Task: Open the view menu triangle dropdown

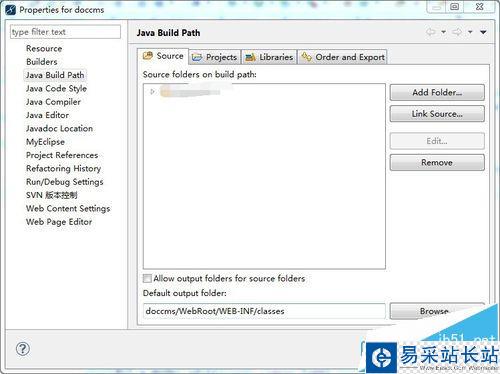Action: (x=483, y=32)
